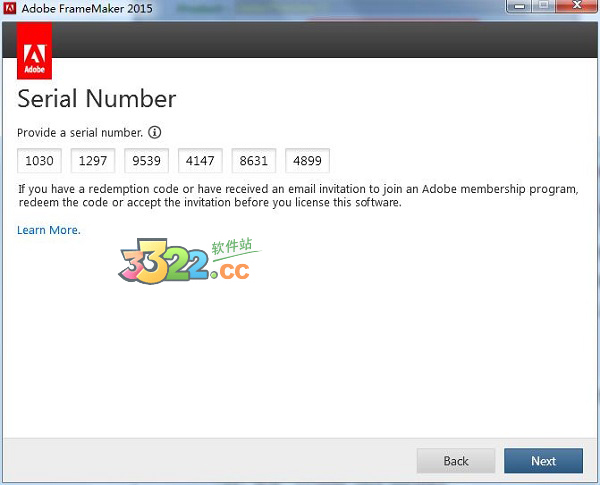Select the serial field containing 1030
600x485 pixels.
click(39, 160)
